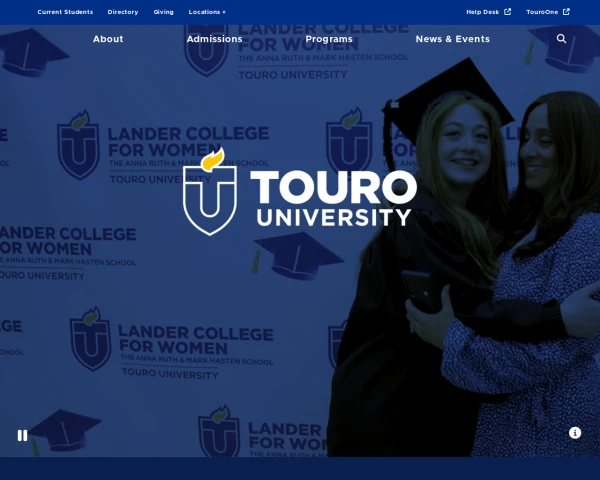Image resolution: width=600 pixels, height=480 pixels.
Task: Pause the background hero video
Action: [x=23, y=435]
